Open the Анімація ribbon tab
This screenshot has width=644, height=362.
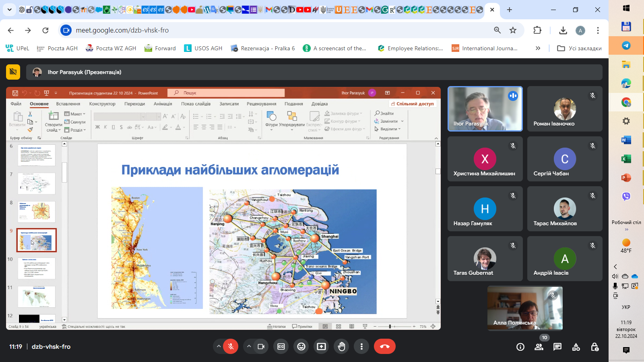163,104
